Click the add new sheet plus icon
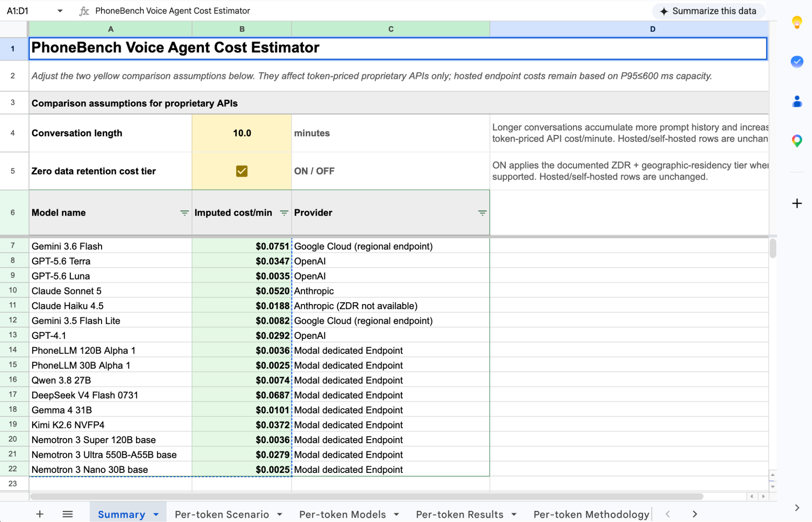 (x=40, y=514)
